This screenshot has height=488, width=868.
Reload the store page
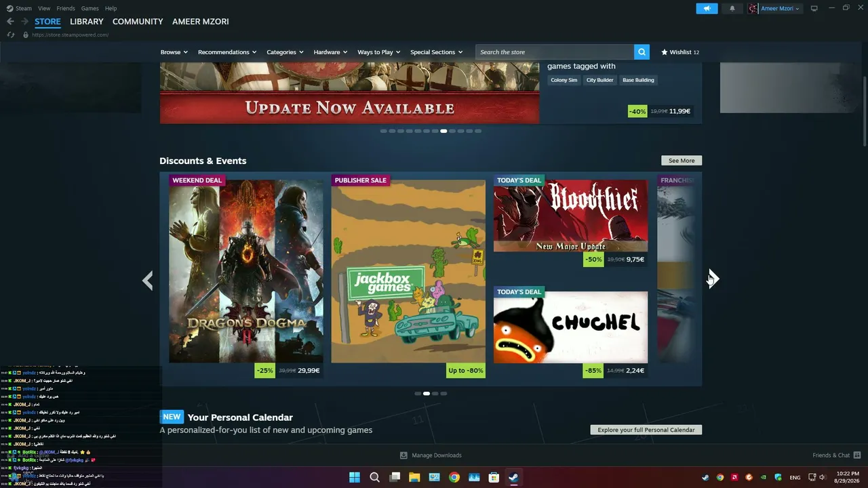click(11, 35)
